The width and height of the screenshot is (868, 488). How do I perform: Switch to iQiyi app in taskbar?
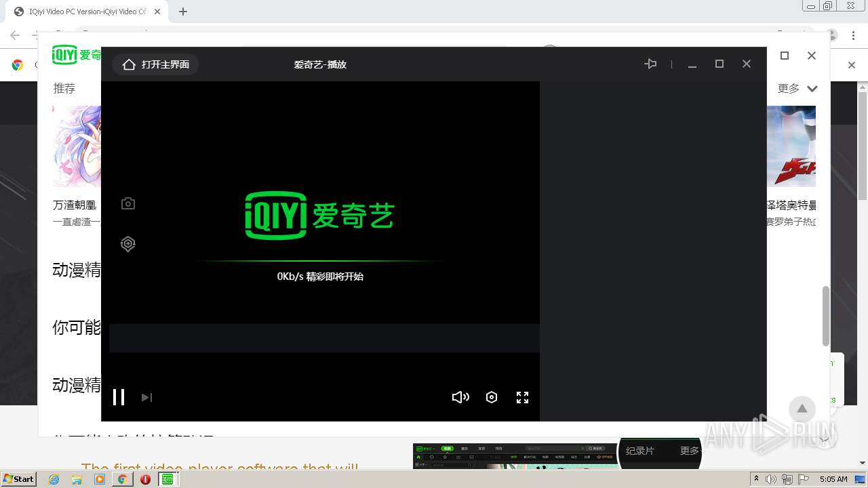pos(167,479)
